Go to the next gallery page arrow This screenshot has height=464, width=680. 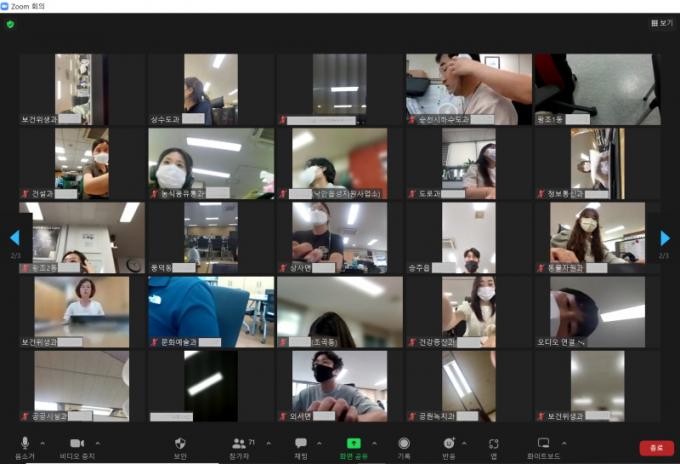(x=665, y=238)
